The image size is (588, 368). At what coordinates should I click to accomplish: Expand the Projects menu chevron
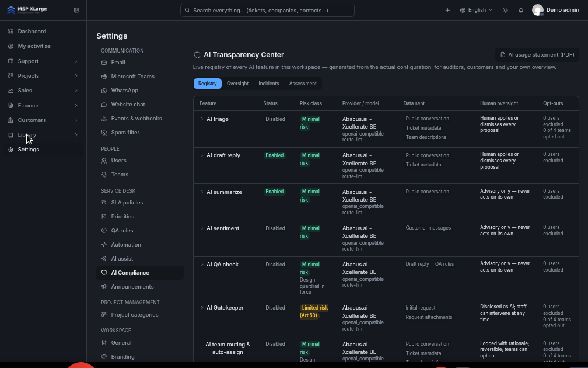pos(76,75)
